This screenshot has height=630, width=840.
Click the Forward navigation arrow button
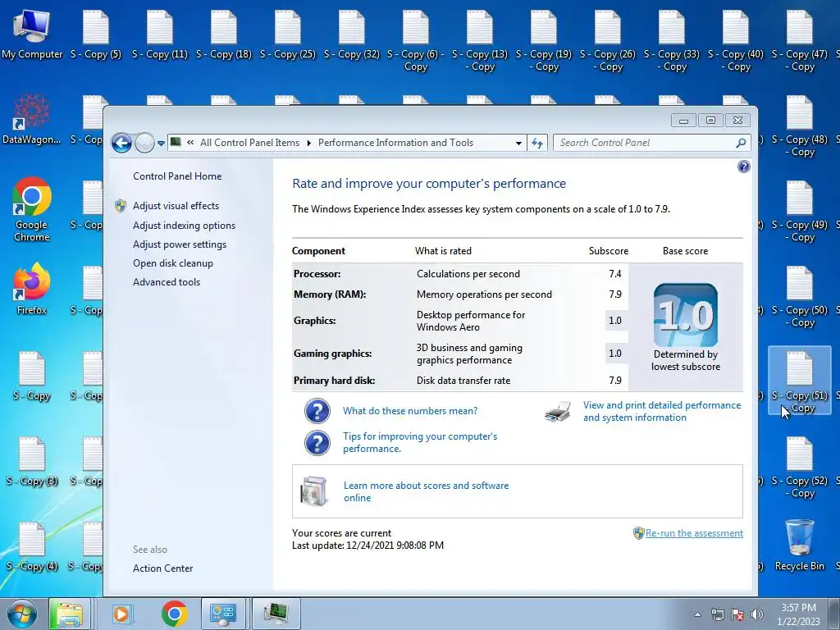(x=144, y=143)
